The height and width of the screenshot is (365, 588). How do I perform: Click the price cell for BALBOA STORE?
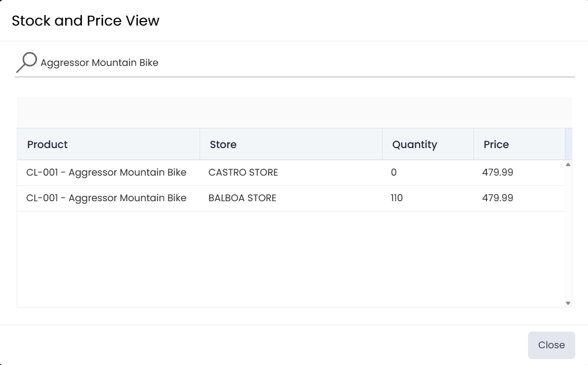(x=498, y=198)
